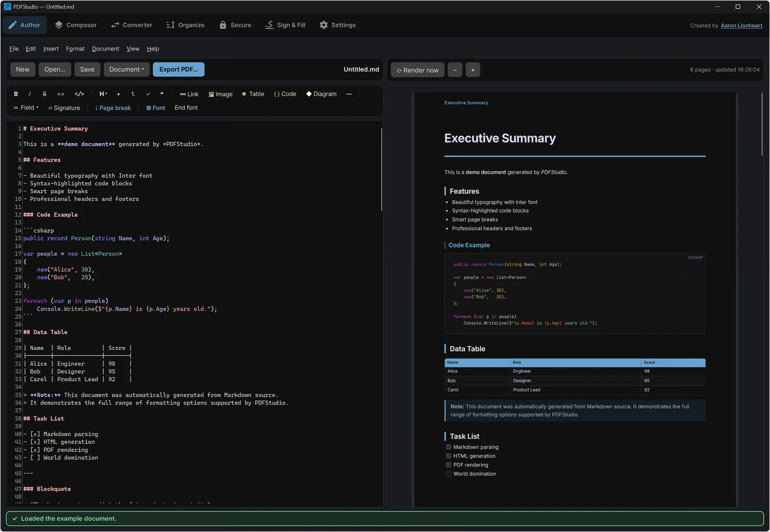Click '### Code Example' line in editor
Screen dimensions: 770x532
[51, 215]
